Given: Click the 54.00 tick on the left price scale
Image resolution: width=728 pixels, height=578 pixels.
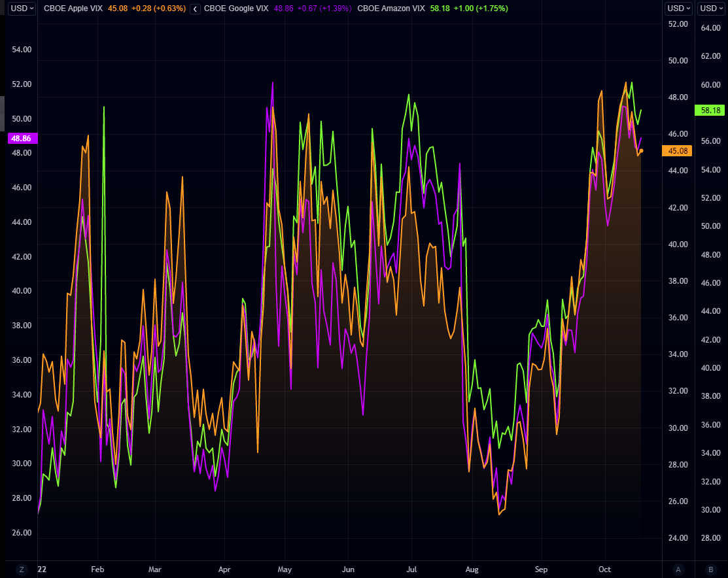Looking at the screenshot, I should 22,50.
